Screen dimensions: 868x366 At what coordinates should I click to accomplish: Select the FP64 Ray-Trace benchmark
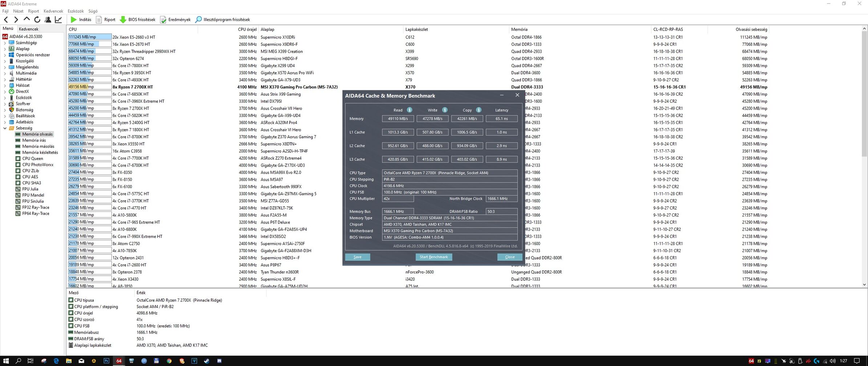(x=36, y=214)
